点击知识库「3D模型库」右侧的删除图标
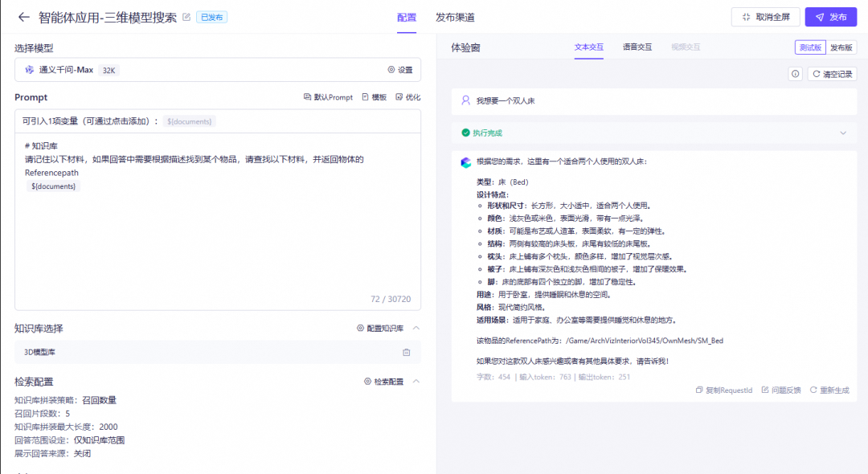 407,352
